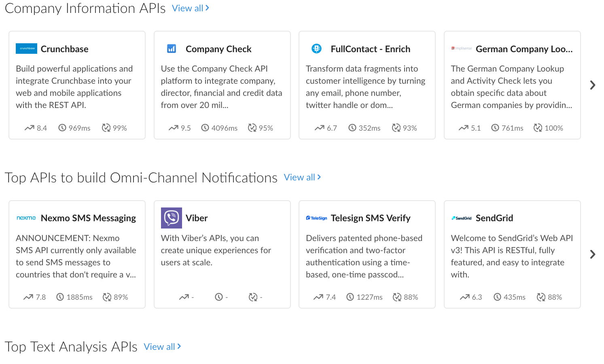Click Nexmo 1885ms latency value
The image size is (604, 364).
pos(80,297)
